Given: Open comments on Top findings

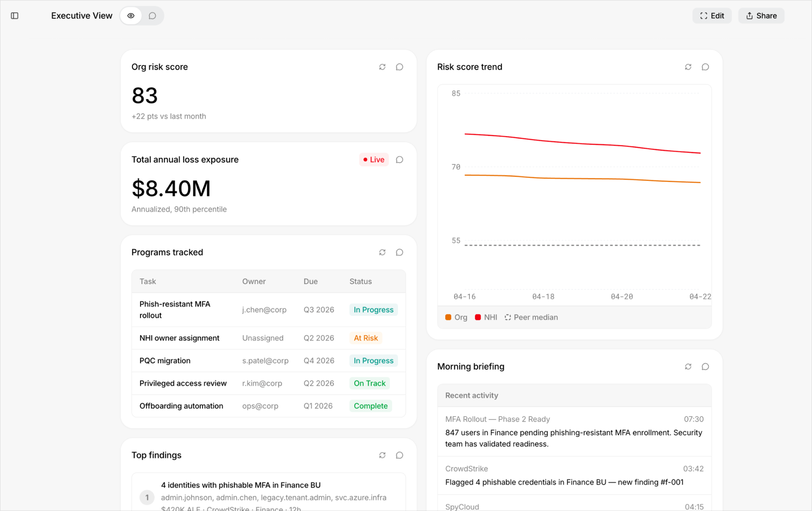Looking at the screenshot, I should tap(399, 455).
